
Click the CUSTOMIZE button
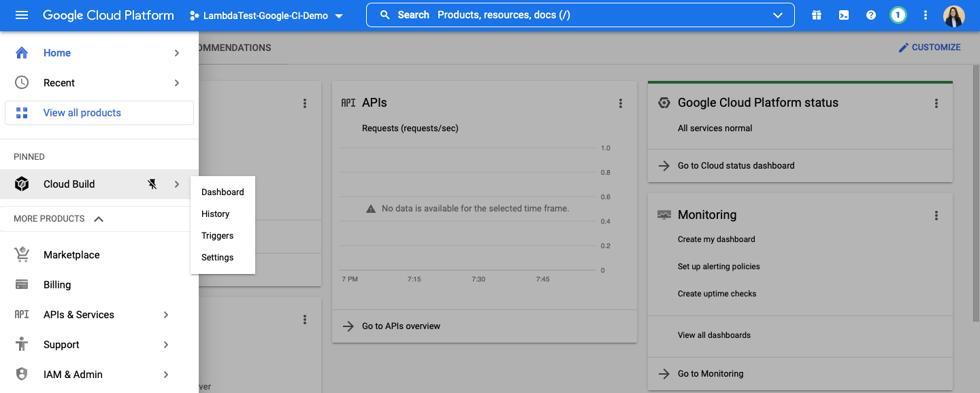coord(930,47)
